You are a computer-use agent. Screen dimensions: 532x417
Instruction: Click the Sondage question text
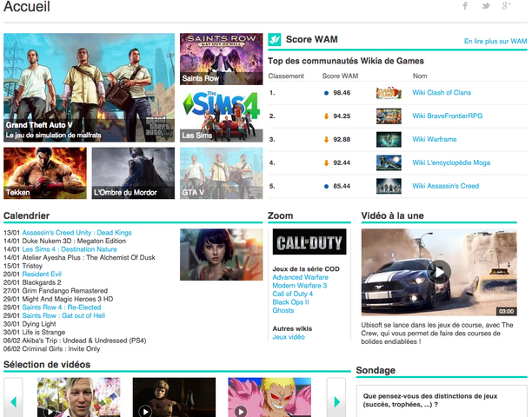[430, 400]
